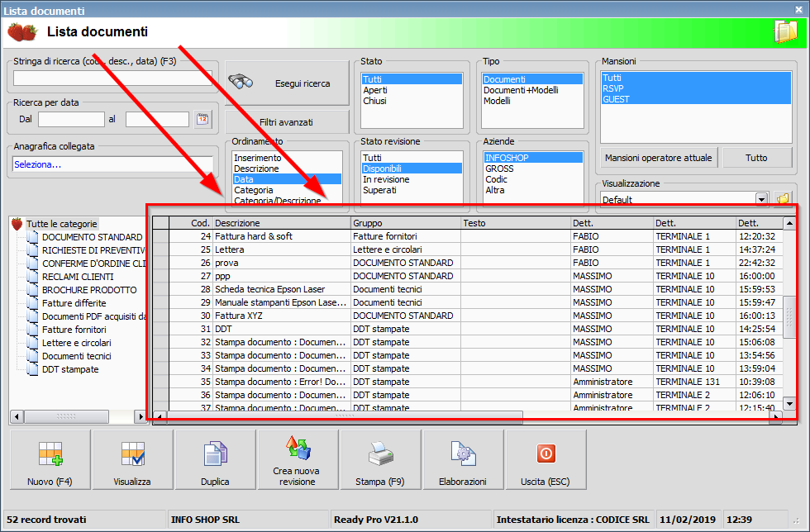The width and height of the screenshot is (810, 532).
Task: Click the 'al' end date field
Action: click(157, 119)
